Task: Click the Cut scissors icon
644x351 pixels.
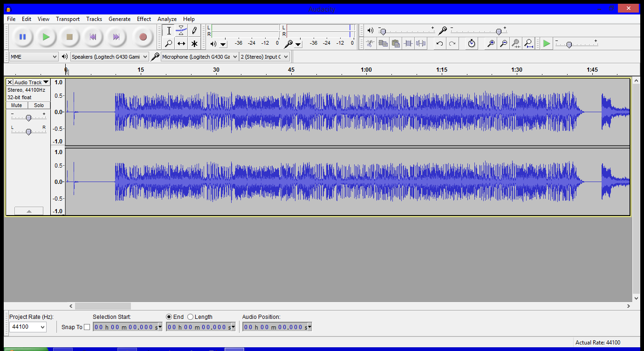Action: pyautogui.click(x=370, y=43)
